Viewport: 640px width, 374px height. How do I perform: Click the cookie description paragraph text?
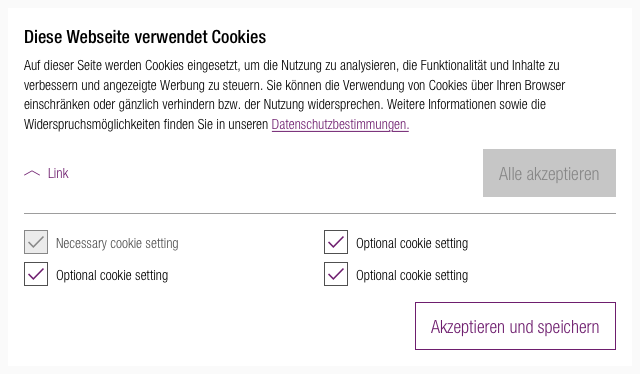point(294,95)
